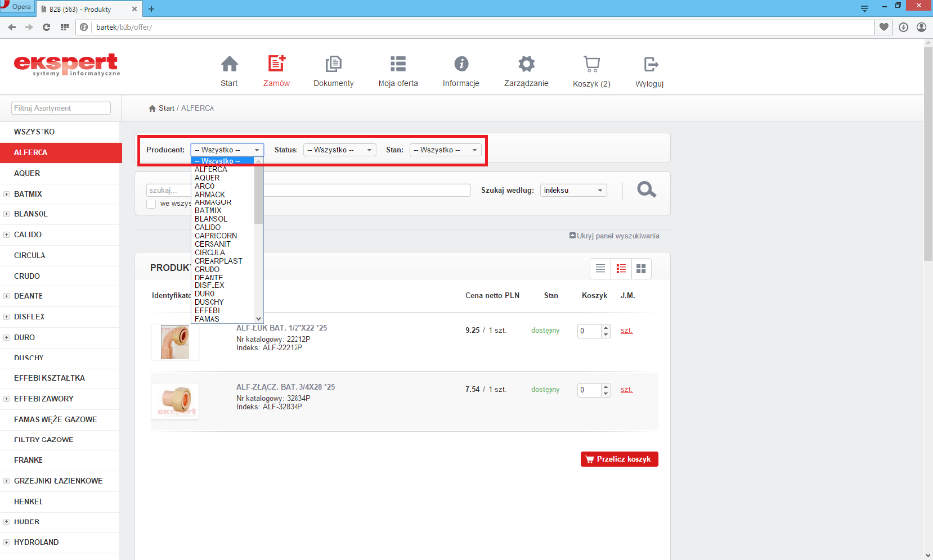The height and width of the screenshot is (560, 933).
Task: Expand the CALIDO category
Action: (x=7, y=235)
